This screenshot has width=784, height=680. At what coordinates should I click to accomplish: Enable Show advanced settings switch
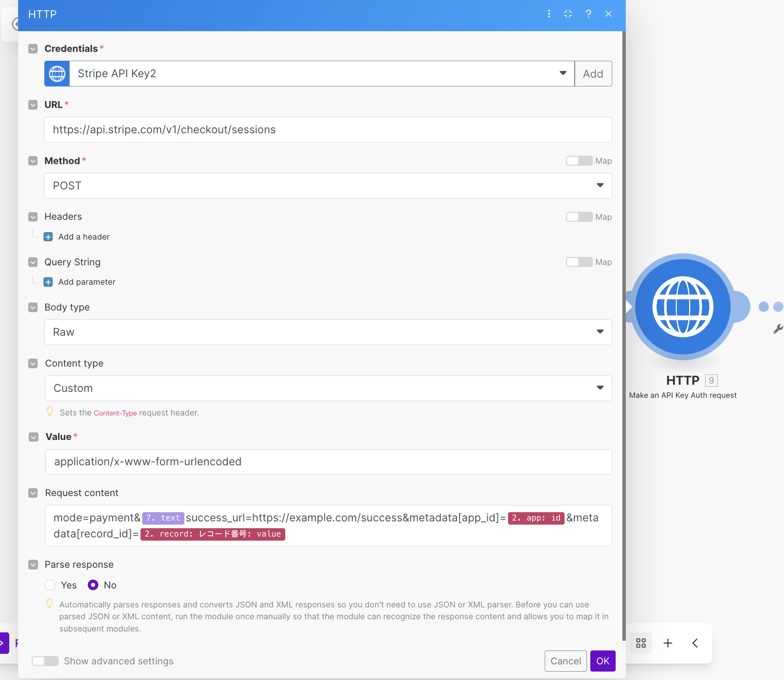coord(45,661)
